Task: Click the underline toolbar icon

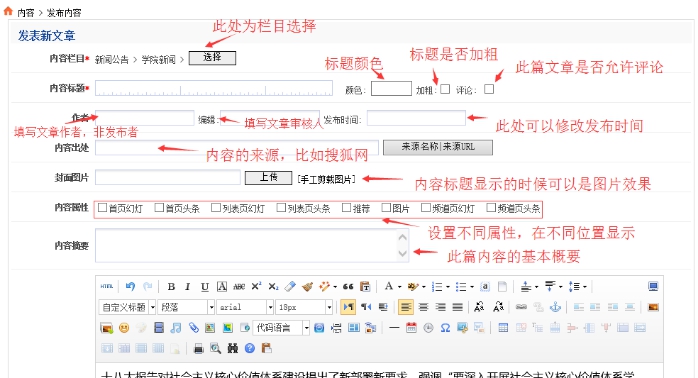Action: pyautogui.click(x=205, y=287)
